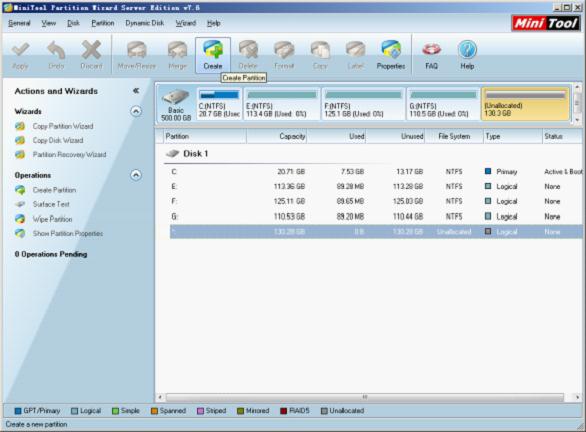Click the RAID5 legend swatch
586x432 pixels.
[284, 411]
